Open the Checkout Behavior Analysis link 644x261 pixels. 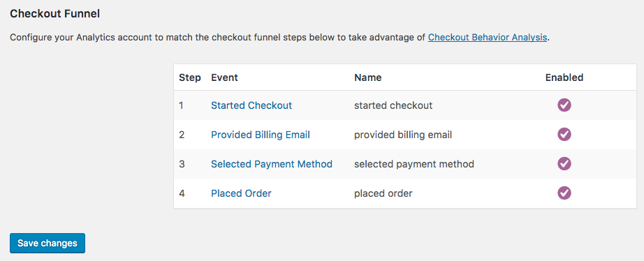(x=488, y=38)
